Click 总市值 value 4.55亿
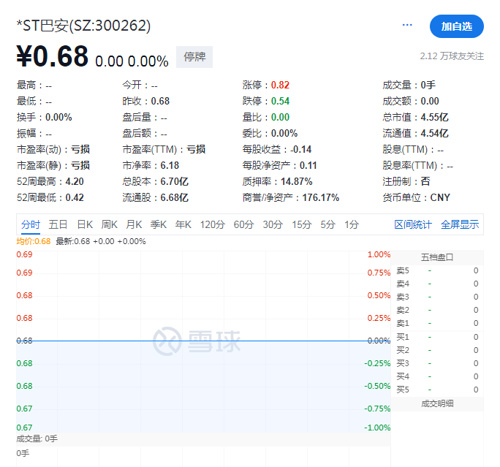 click(434, 117)
